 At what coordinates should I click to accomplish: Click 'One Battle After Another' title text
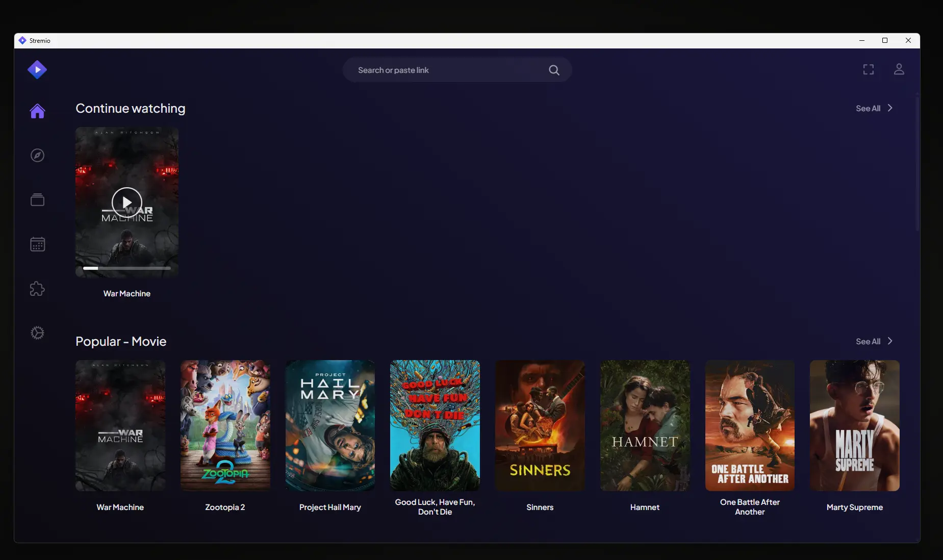[750, 507]
